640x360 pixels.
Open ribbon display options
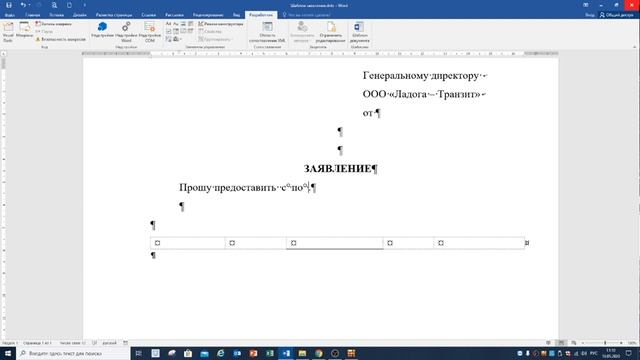[586, 5]
